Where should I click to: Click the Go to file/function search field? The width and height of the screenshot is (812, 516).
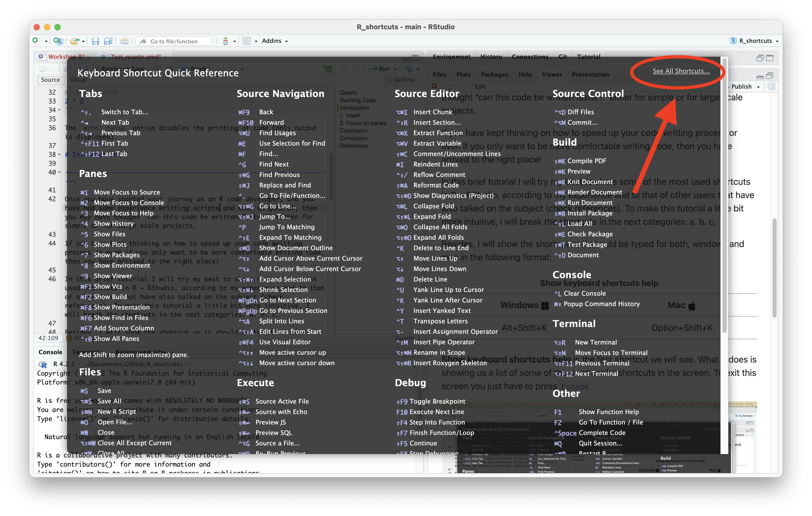(x=174, y=41)
